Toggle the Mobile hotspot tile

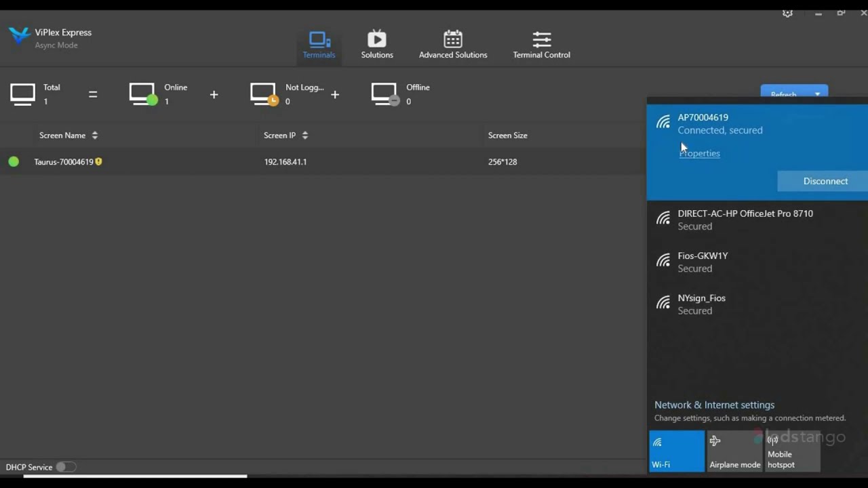point(792,451)
